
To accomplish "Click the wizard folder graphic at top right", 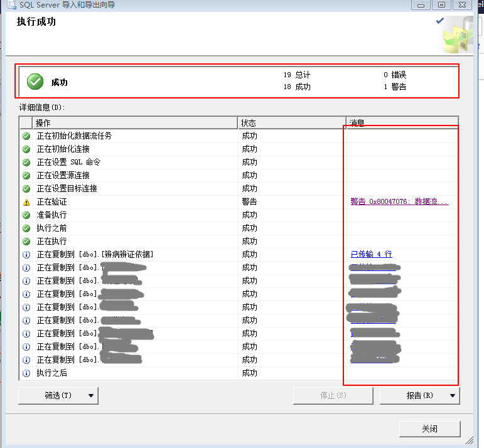I will click(x=458, y=35).
